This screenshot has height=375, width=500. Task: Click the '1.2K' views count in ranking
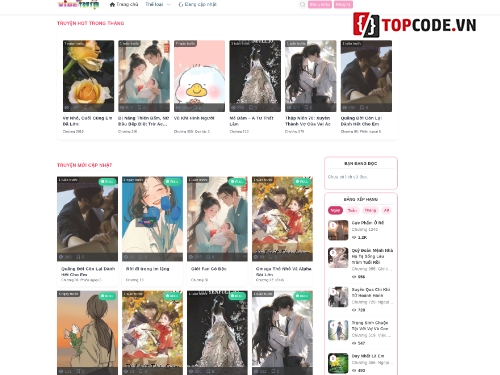(x=362, y=238)
